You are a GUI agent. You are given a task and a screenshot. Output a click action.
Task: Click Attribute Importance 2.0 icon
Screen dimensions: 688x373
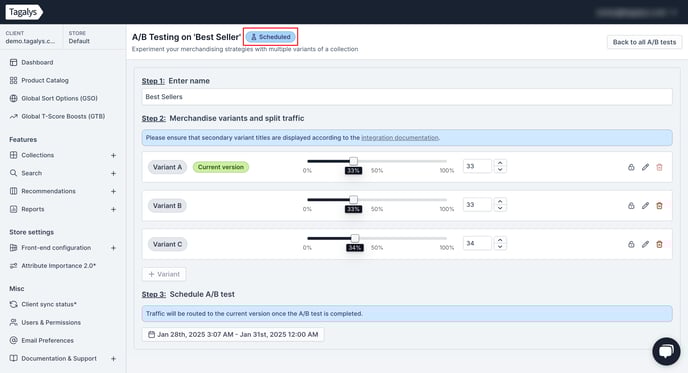pos(14,265)
